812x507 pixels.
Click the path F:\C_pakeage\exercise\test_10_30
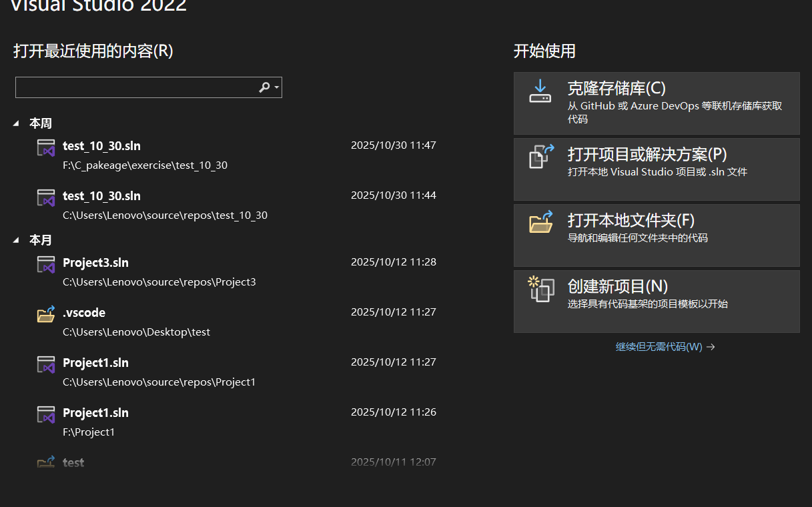pyautogui.click(x=145, y=165)
